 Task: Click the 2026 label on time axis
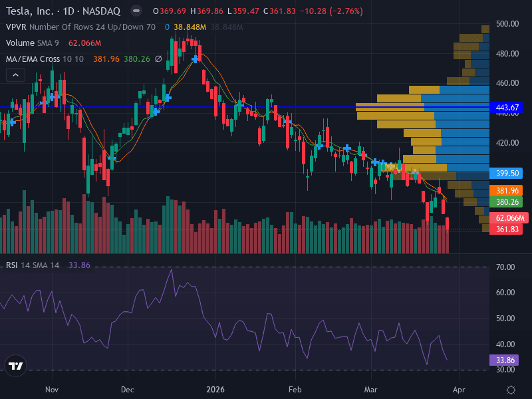tap(215, 390)
